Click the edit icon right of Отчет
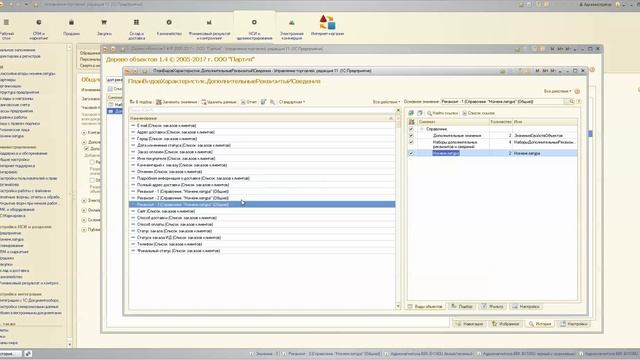 pos(264,102)
